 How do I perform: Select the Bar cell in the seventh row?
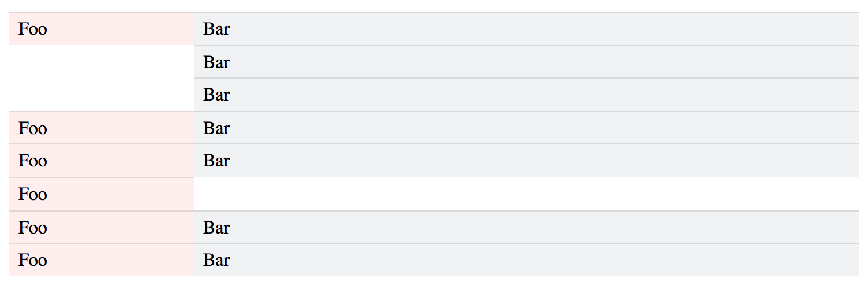pos(526,227)
